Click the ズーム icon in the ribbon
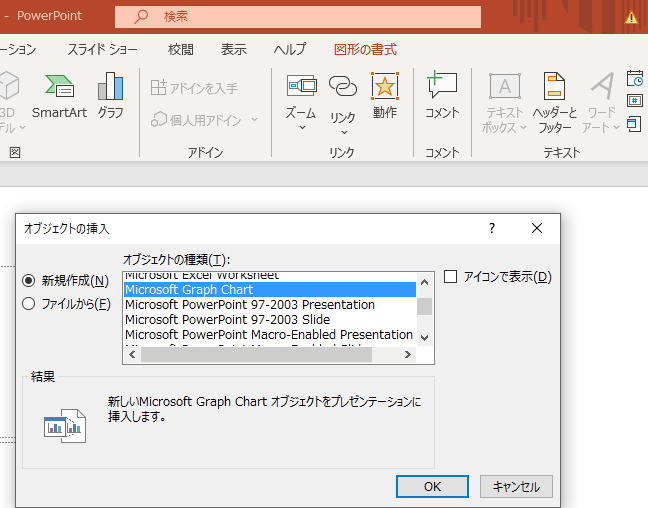 tap(301, 86)
